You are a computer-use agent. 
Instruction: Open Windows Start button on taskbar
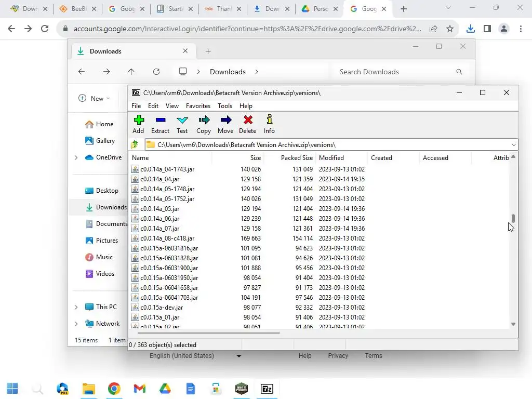coord(12,389)
